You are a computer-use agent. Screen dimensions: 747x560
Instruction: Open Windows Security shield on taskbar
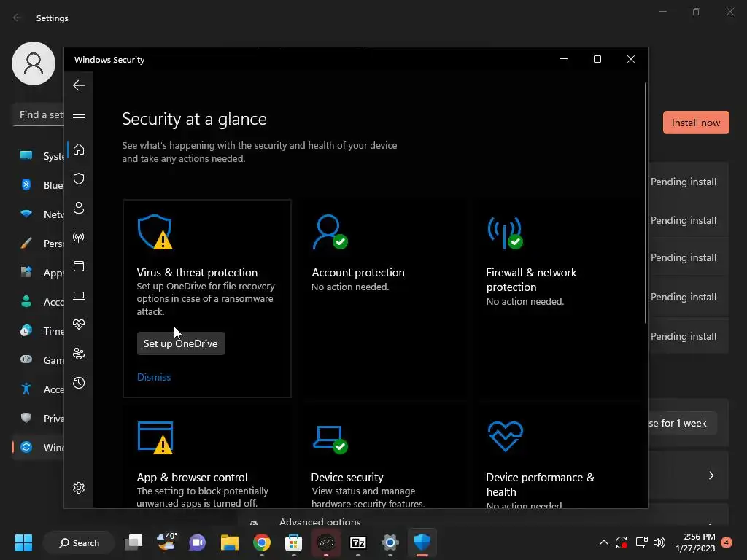click(x=422, y=542)
